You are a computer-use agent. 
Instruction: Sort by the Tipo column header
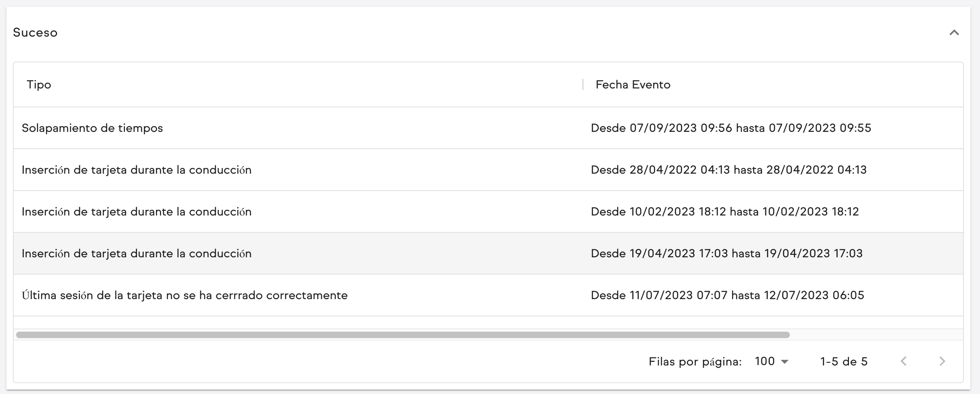pos(39,84)
